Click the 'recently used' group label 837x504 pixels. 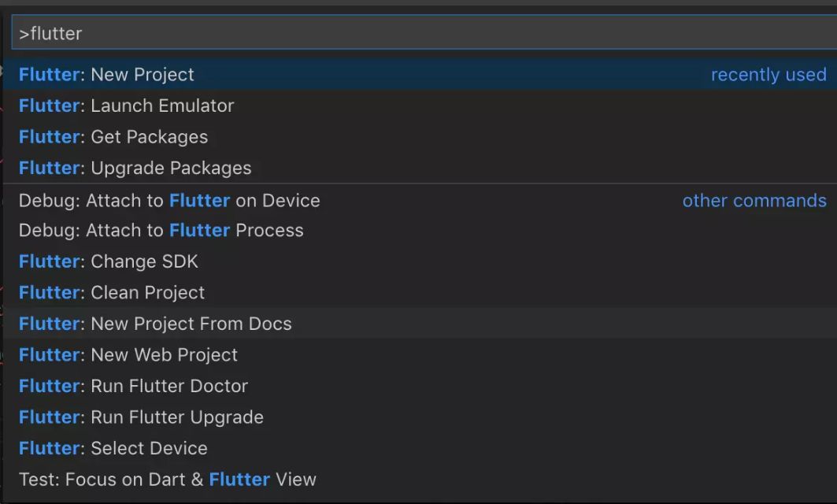(x=768, y=75)
